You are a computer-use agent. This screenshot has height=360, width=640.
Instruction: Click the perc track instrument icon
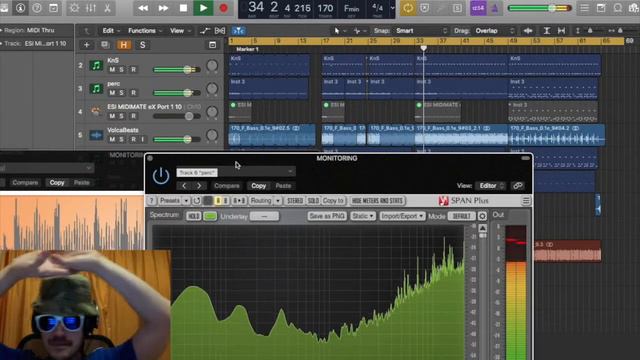96,89
